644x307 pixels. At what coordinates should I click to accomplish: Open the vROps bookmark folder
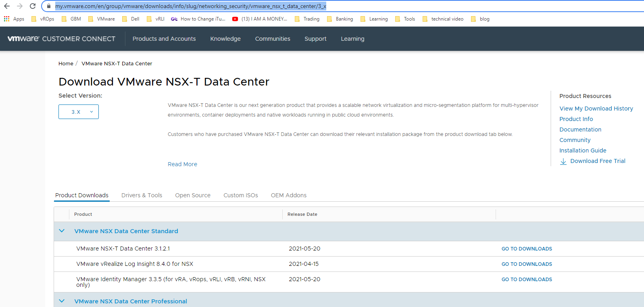click(43, 19)
